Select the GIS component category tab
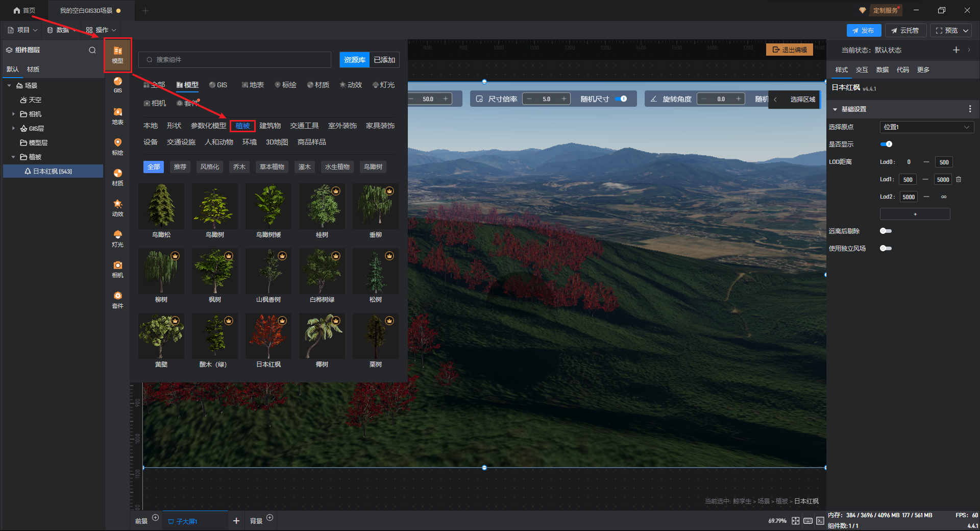Screen dimensions: 980x531 pyautogui.click(x=218, y=85)
